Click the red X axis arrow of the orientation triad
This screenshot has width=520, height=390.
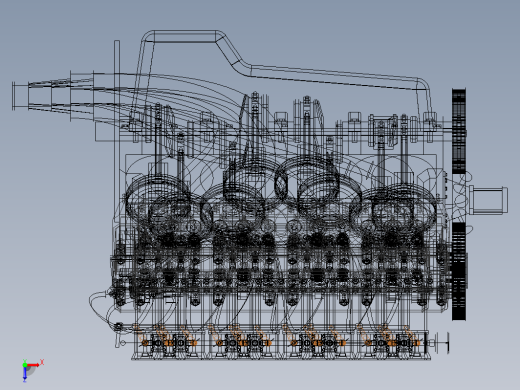33,365
